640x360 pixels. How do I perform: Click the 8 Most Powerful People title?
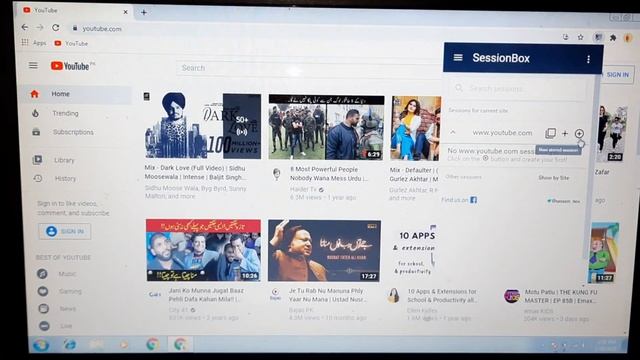pyautogui.click(x=329, y=174)
